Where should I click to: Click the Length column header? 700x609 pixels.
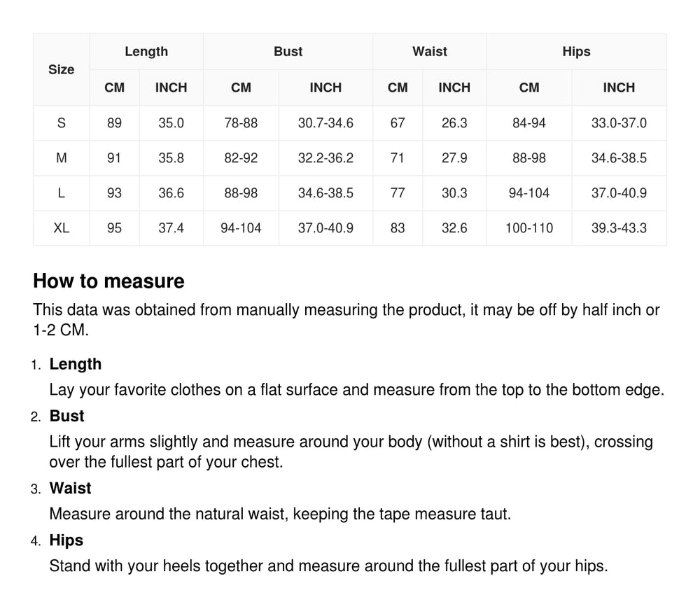[x=146, y=52]
